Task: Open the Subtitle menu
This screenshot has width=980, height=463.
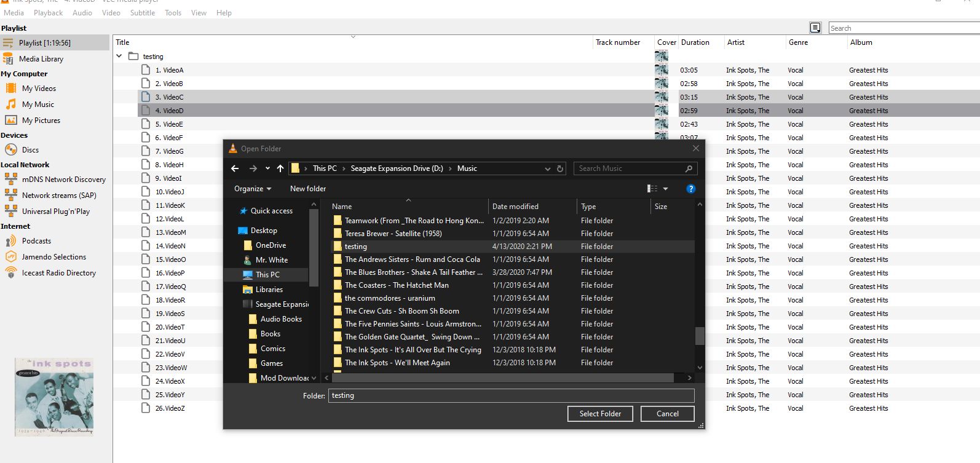Action: [x=143, y=13]
